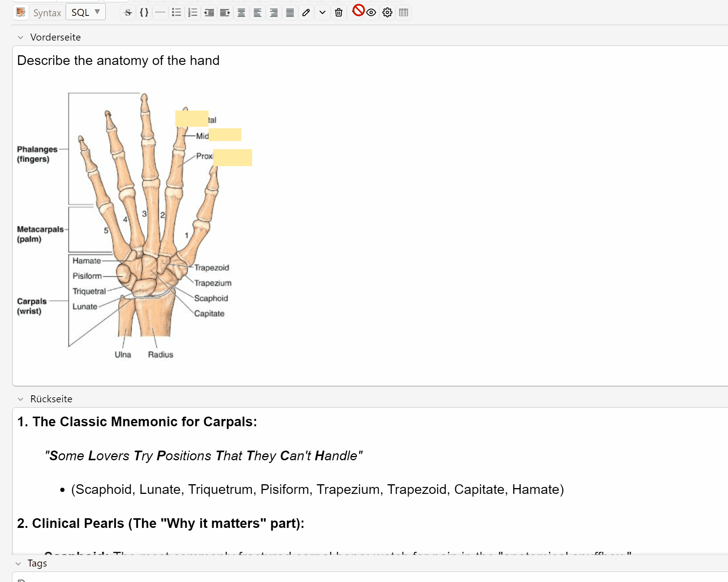Click the Syntax button
Viewport: 728px width, 582px height.
[x=47, y=13]
